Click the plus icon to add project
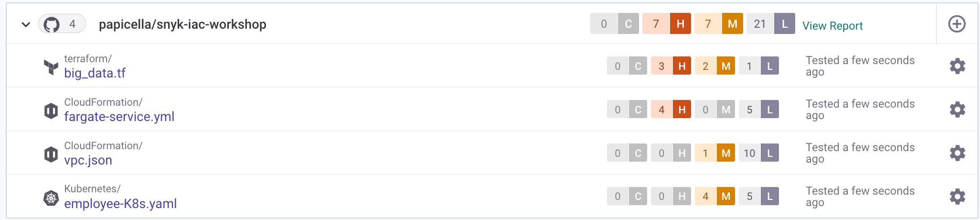Screen dimensions: 980x220 coord(957,24)
